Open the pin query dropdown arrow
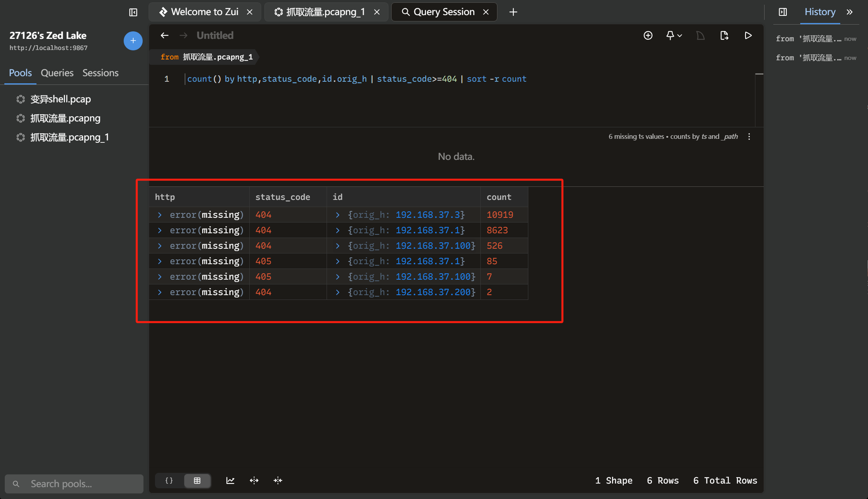Screen dimensions: 868x499 (x=680, y=36)
